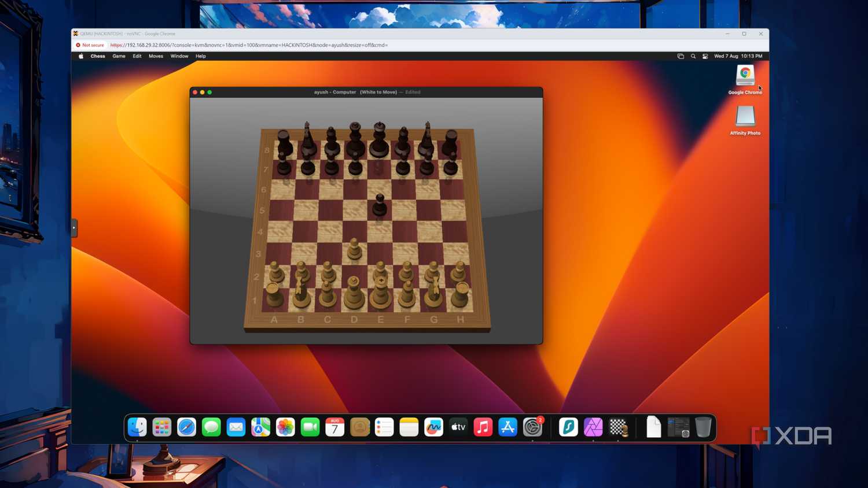Open the Moves menu
Screen dimensions: 868x488
(x=156, y=56)
